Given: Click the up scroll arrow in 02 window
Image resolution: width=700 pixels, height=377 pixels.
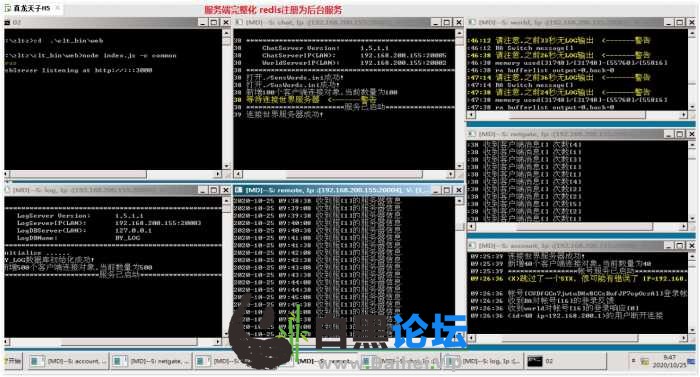Looking at the screenshot, I should (226, 33).
